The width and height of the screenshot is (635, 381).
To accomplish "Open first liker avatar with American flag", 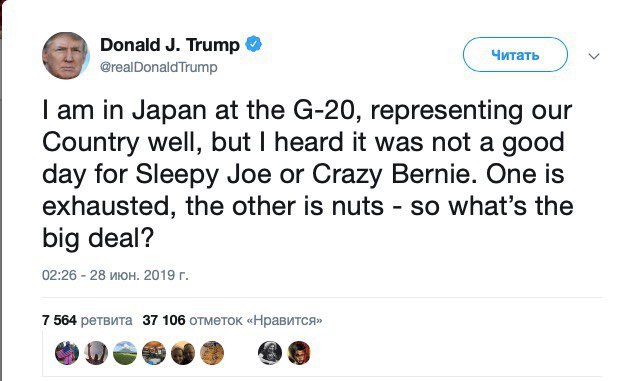I will point(67,353).
